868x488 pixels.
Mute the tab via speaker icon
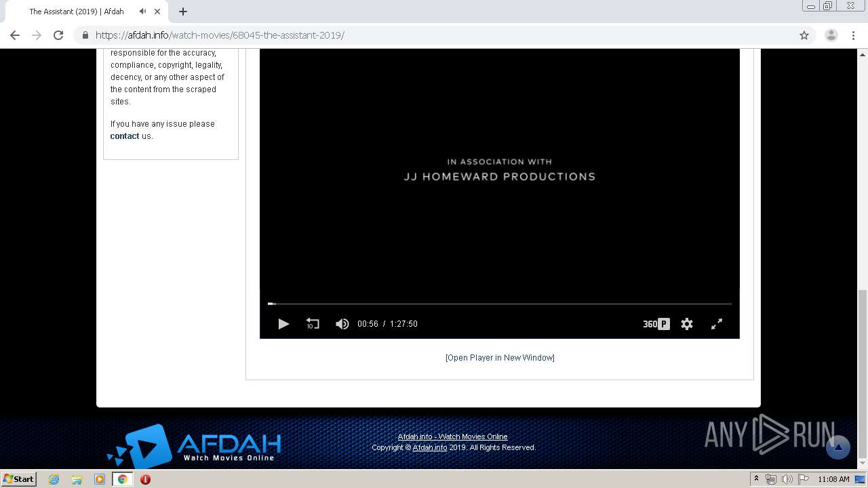[142, 12]
